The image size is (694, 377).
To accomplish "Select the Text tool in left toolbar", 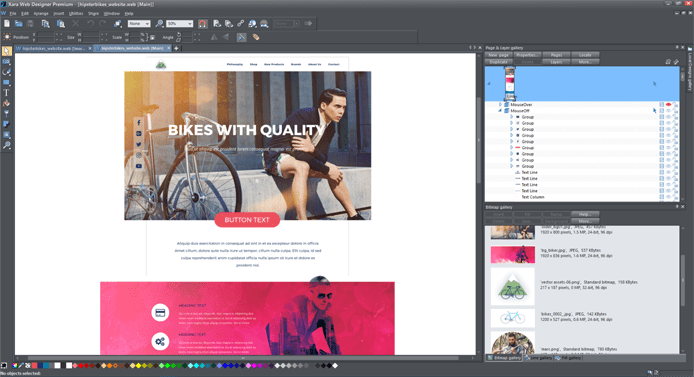I will pyautogui.click(x=6, y=93).
